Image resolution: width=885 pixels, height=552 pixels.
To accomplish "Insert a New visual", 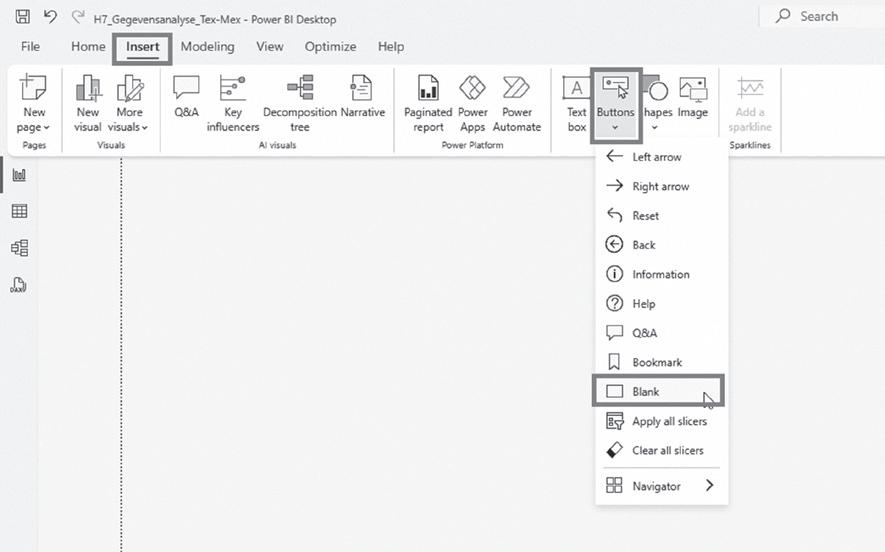I will 87,104.
